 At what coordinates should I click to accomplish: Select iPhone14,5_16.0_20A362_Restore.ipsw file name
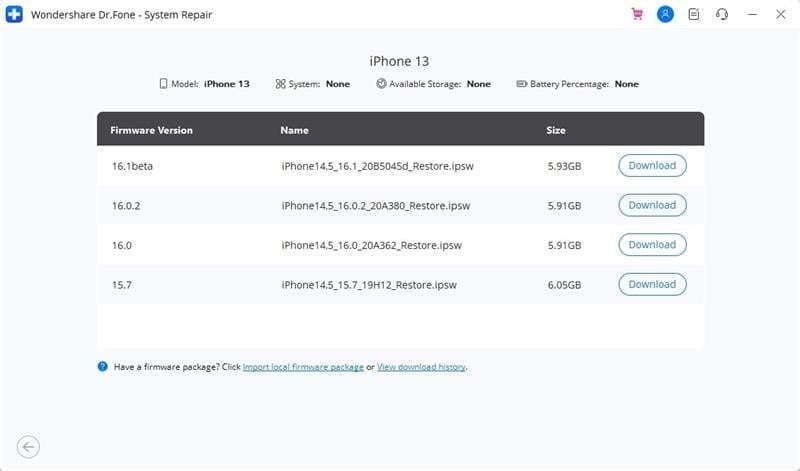pyautogui.click(x=371, y=245)
